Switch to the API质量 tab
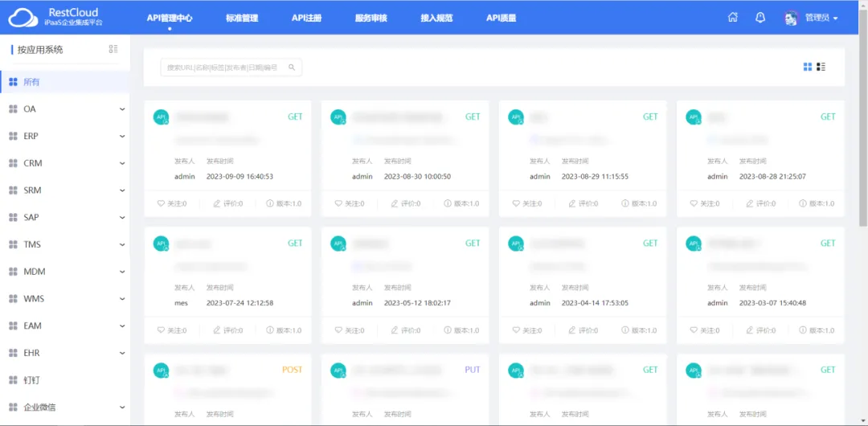This screenshot has width=868, height=426. click(x=502, y=18)
